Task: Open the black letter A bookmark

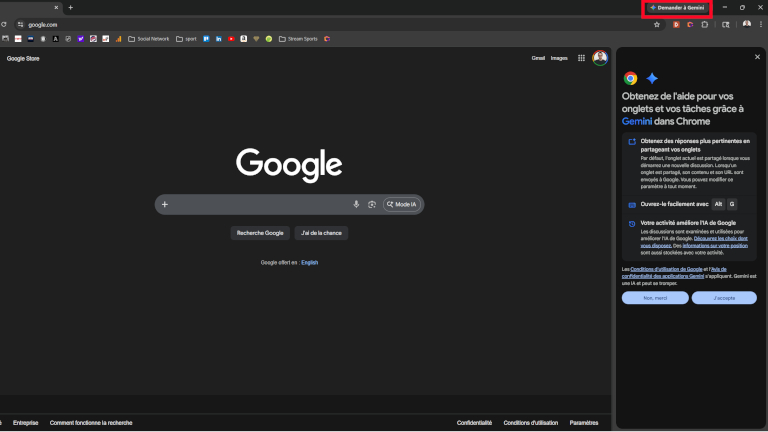Action: [x=55, y=39]
